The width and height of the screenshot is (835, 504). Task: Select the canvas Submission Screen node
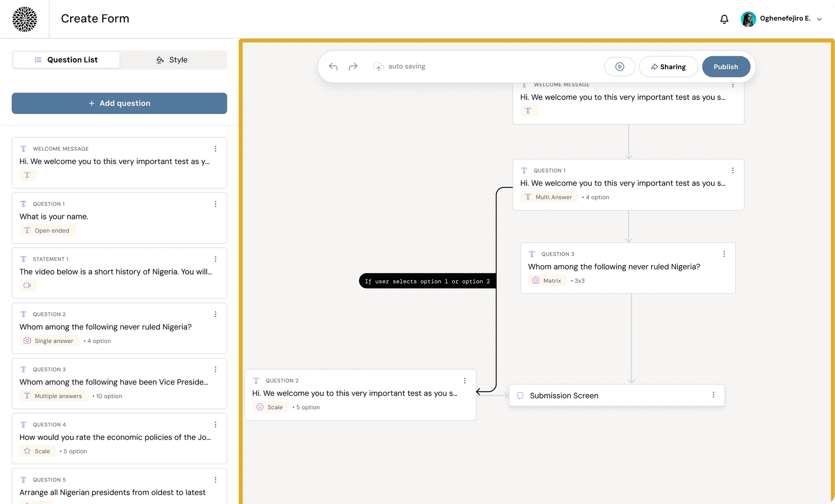[617, 395]
